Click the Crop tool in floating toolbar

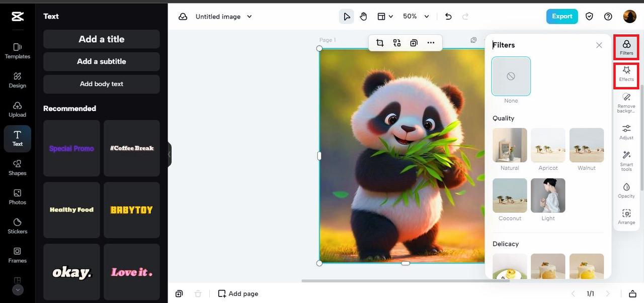tap(380, 43)
